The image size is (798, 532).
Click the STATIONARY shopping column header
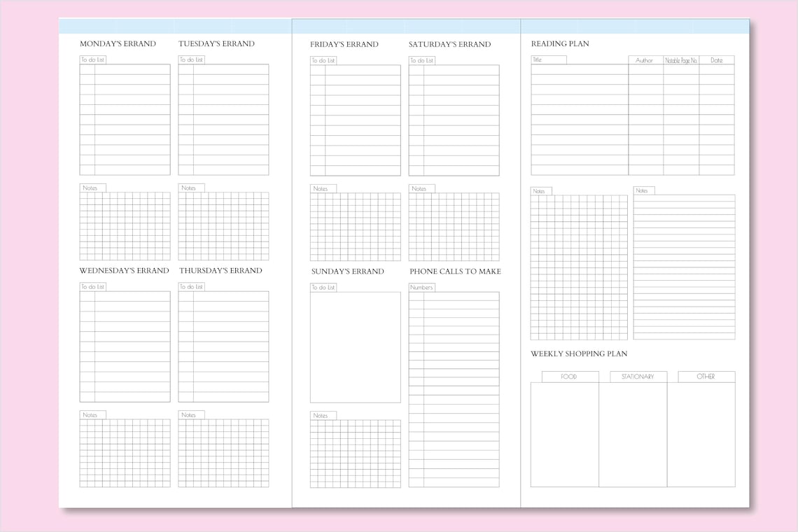coord(637,376)
